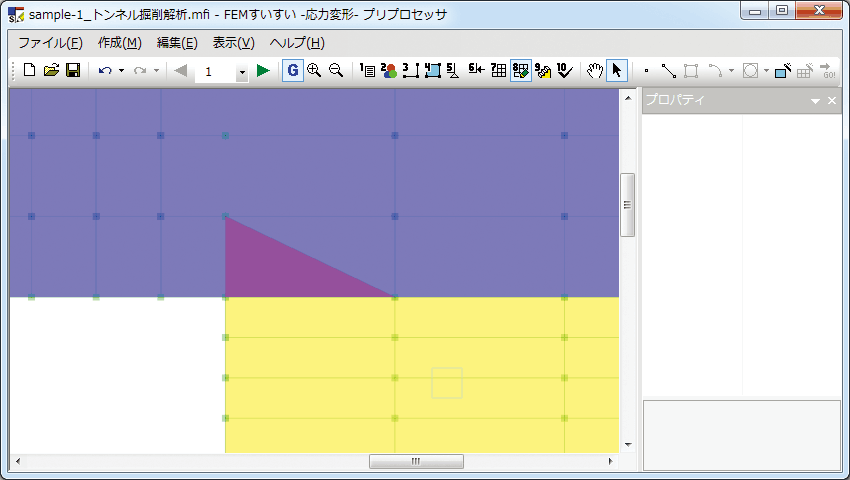Screen dimensions: 850x480
Task: Click the redo arrow icon
Action: (x=140, y=71)
